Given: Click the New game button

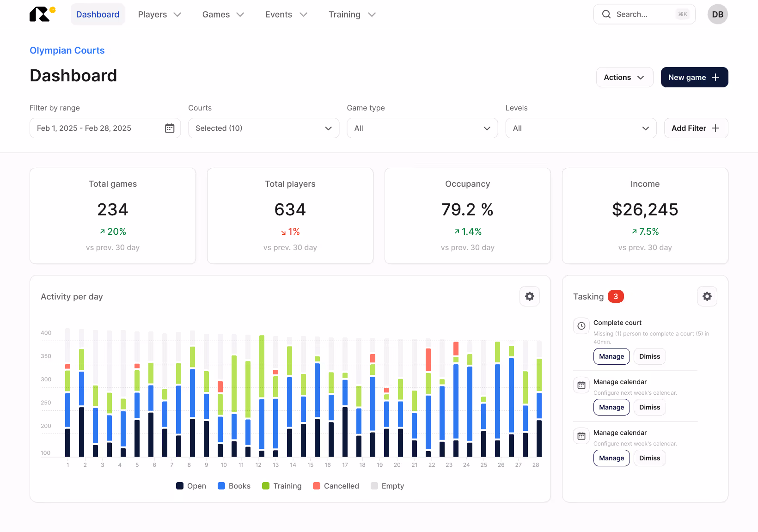Looking at the screenshot, I should (694, 77).
